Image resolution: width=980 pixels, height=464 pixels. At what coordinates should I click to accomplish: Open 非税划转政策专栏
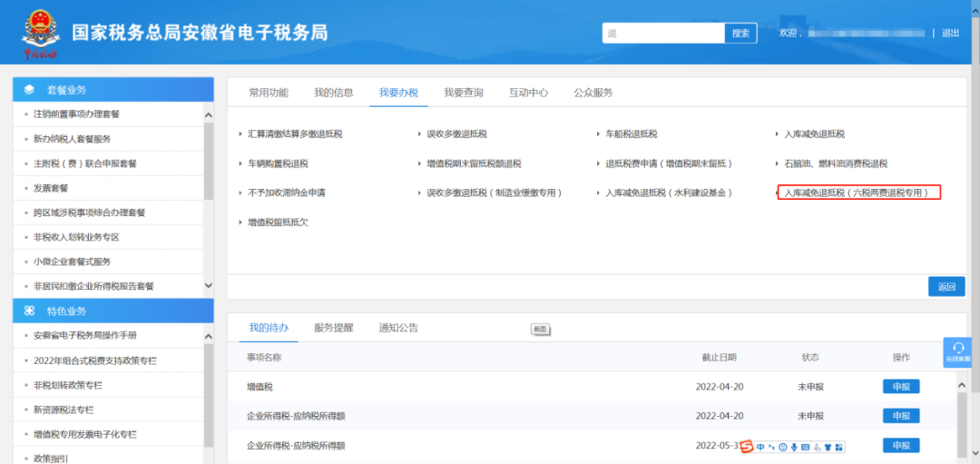click(x=67, y=385)
